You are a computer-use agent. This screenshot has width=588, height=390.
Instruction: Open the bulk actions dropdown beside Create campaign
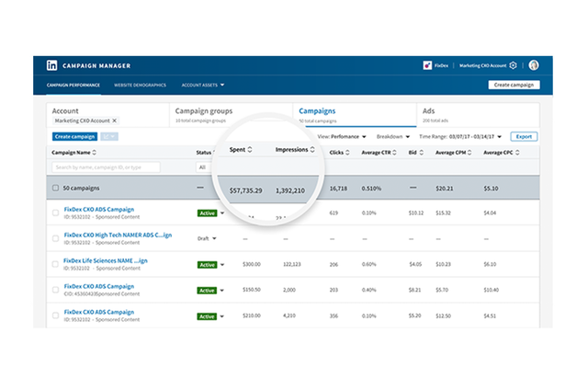[x=109, y=137]
